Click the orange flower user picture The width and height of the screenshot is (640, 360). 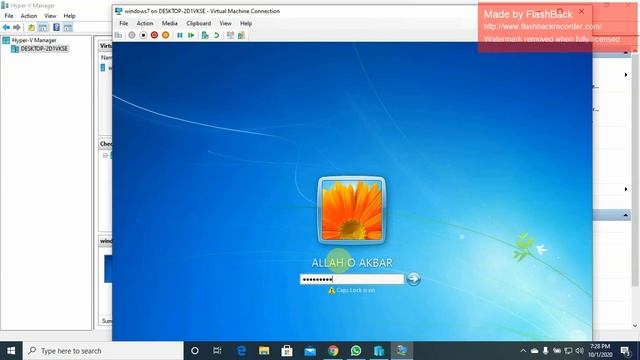point(352,211)
